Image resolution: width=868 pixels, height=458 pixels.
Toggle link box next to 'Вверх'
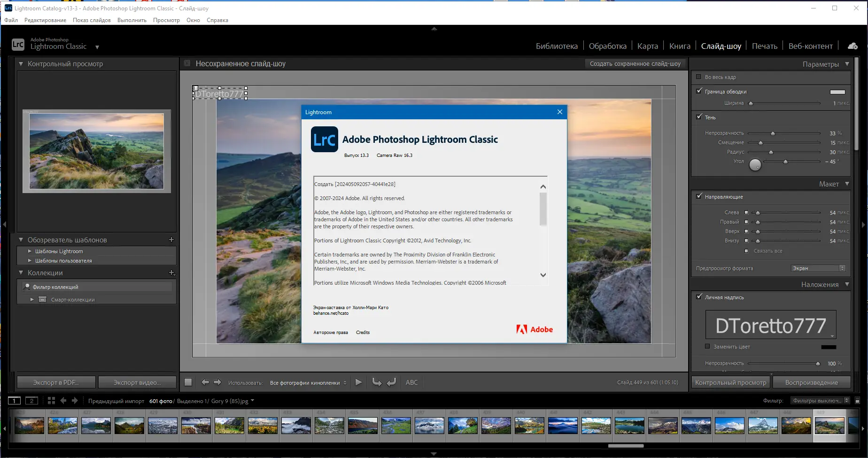click(746, 231)
